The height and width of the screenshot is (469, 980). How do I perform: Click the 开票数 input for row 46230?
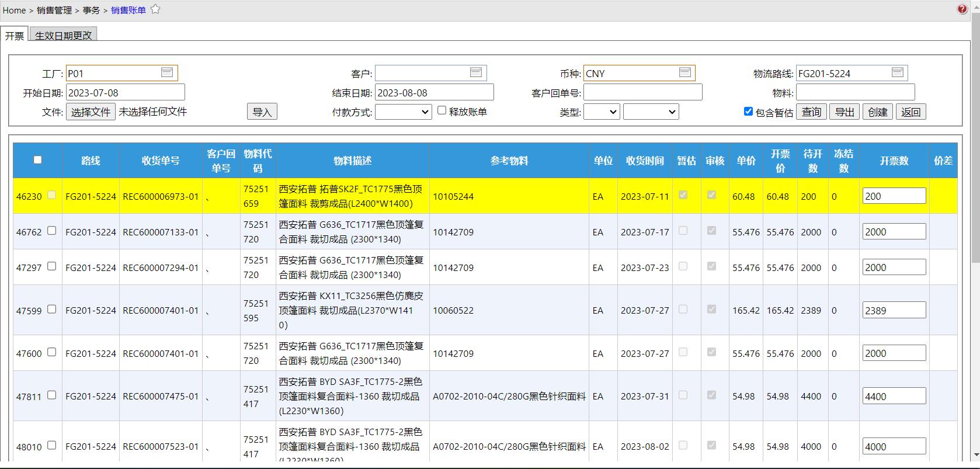tap(894, 196)
